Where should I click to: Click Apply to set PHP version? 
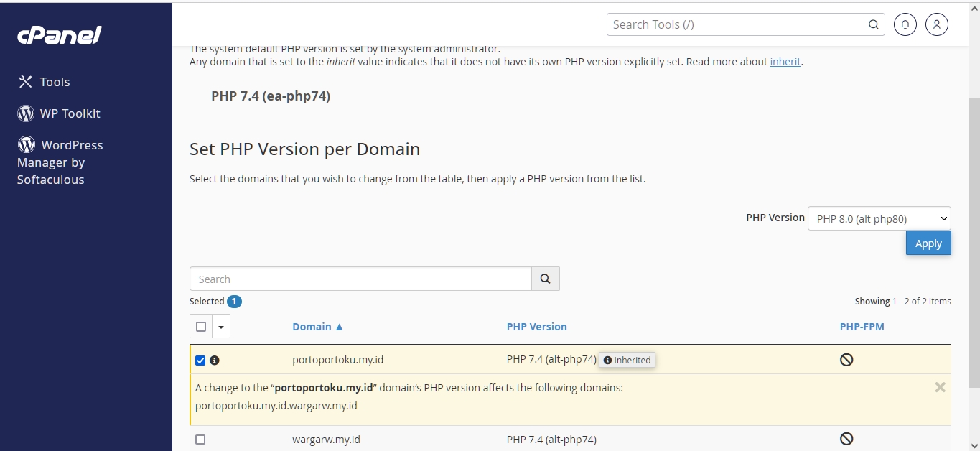coord(928,243)
